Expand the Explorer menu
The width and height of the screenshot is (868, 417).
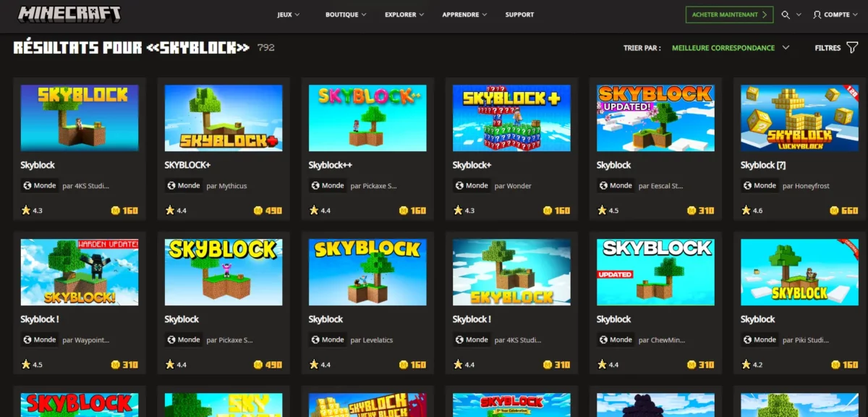coord(404,14)
